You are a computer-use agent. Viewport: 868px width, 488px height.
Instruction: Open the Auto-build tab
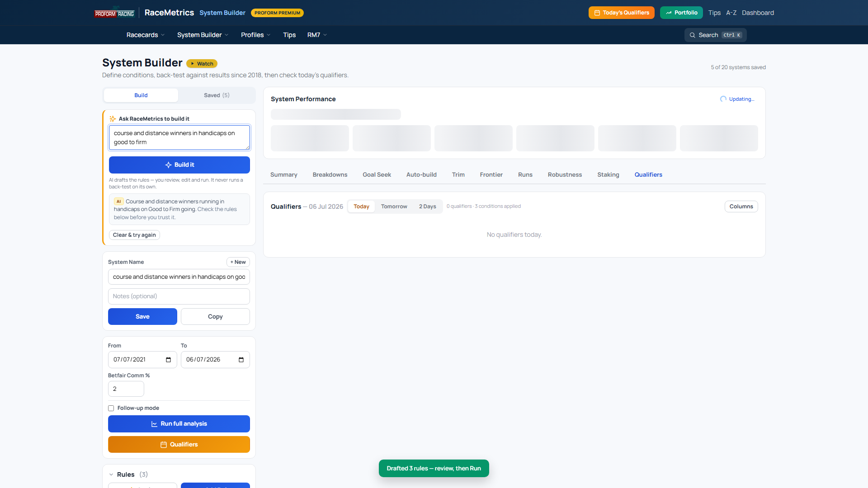click(421, 175)
